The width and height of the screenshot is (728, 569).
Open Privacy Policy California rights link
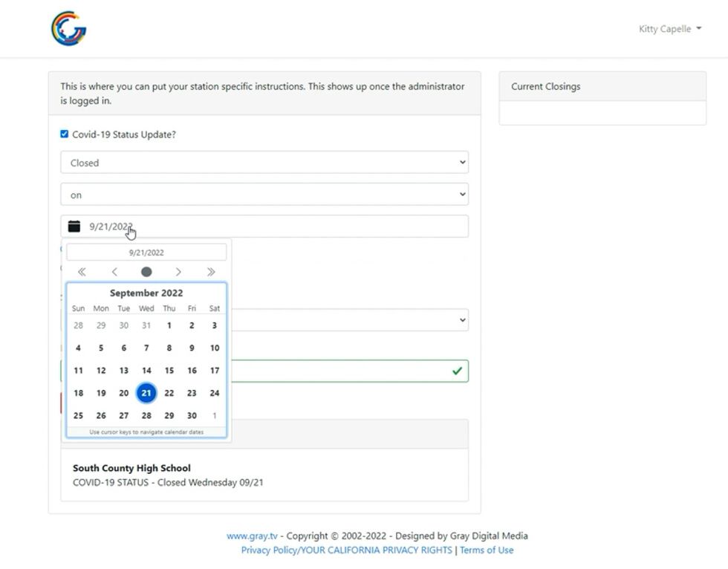pyautogui.click(x=346, y=550)
